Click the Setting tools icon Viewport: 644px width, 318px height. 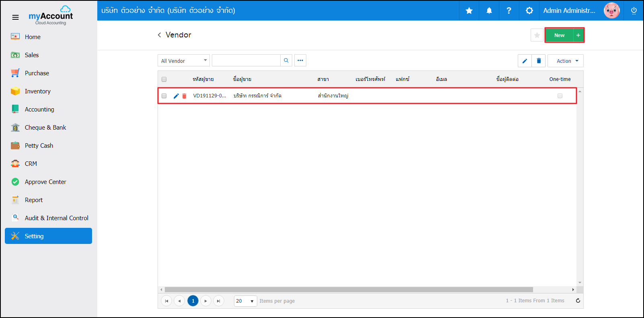(x=15, y=236)
